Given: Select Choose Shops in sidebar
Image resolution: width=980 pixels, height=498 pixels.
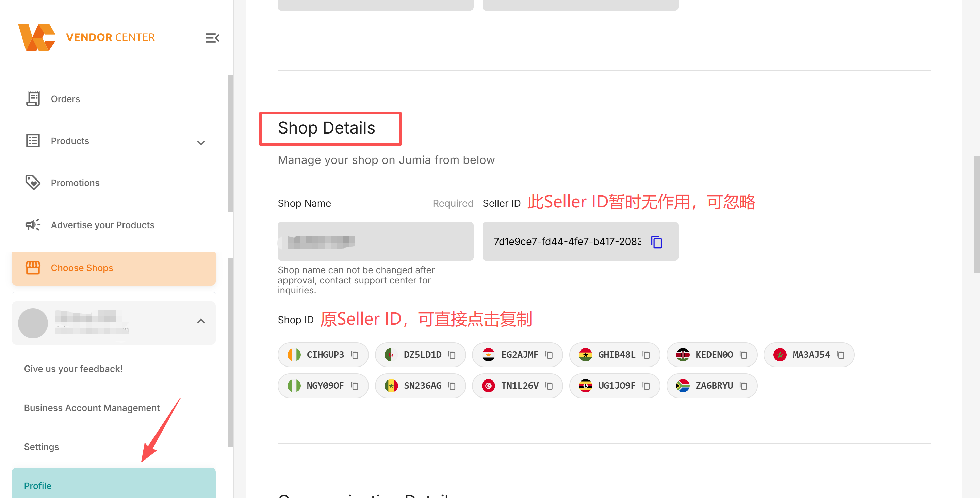Looking at the screenshot, I should tap(114, 268).
